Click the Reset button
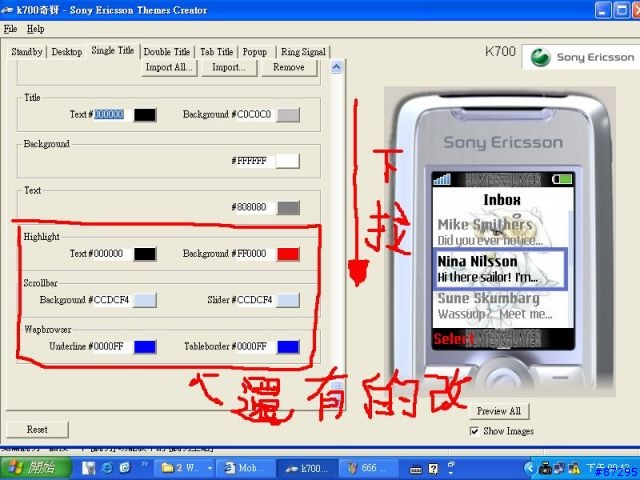The image size is (640, 480). [x=37, y=429]
